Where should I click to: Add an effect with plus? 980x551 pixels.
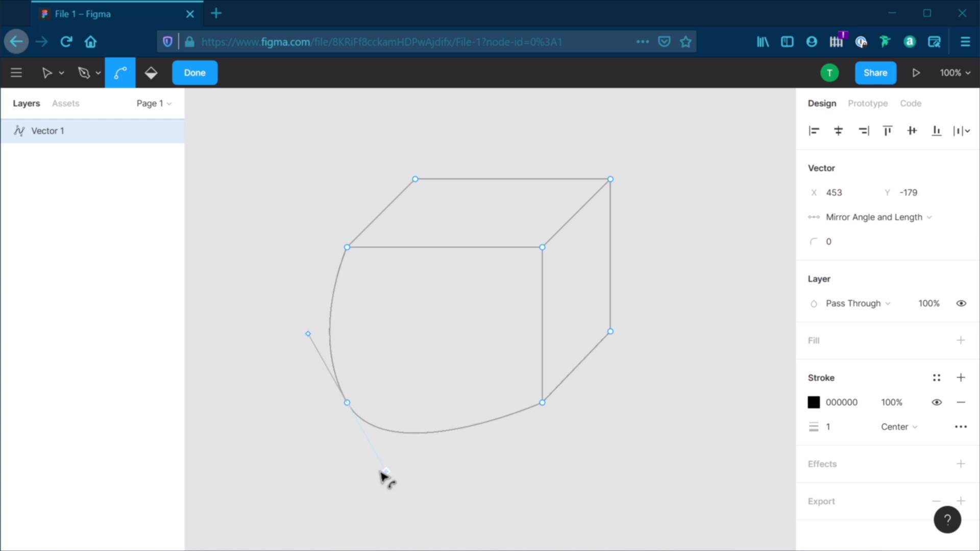961,464
